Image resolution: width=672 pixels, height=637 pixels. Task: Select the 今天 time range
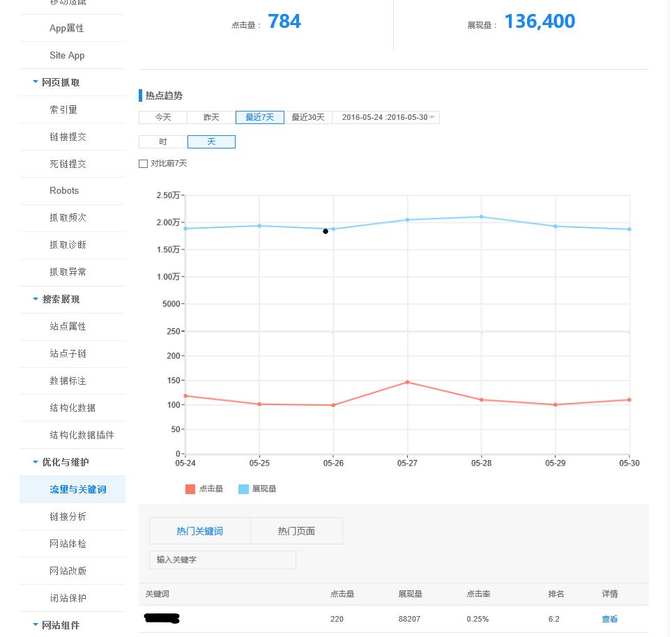coord(162,117)
